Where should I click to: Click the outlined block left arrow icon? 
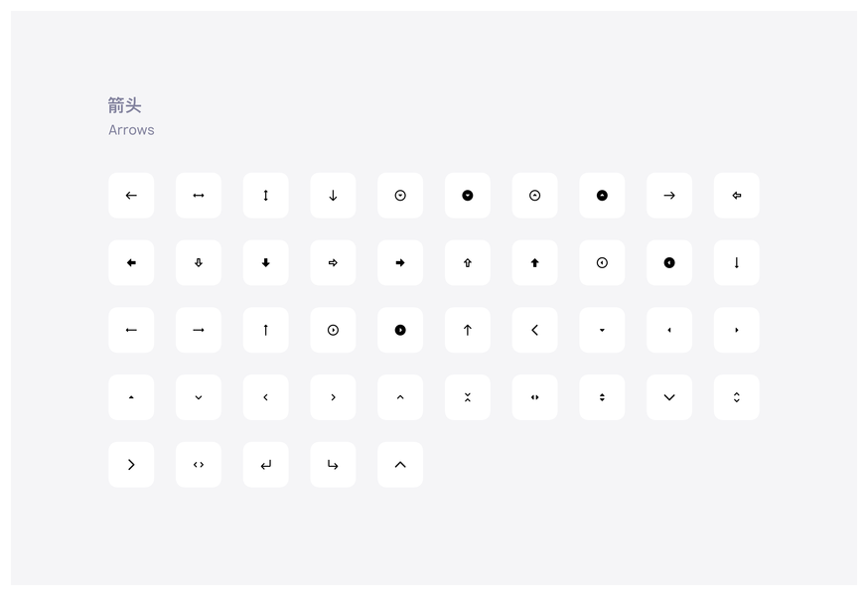click(737, 196)
